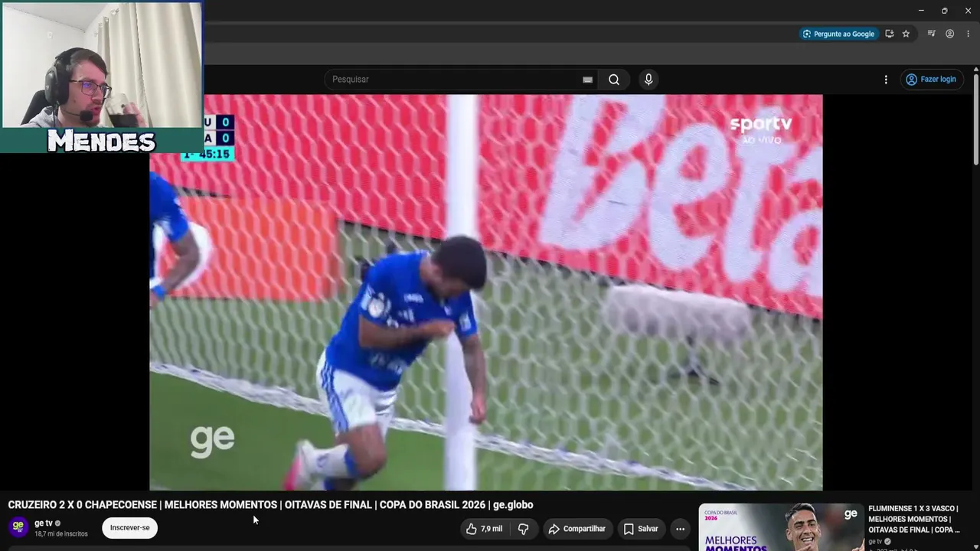
Task: Open the ge tv channel name link
Action: click(43, 523)
